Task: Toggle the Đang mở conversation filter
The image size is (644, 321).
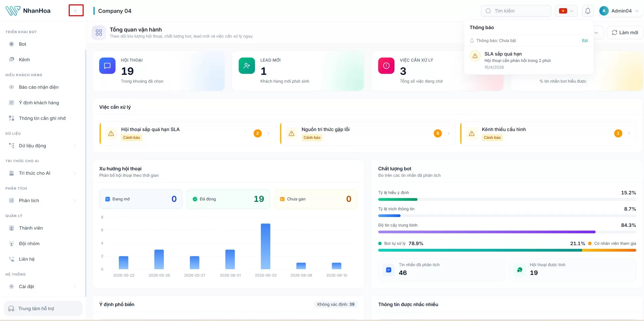Action: 141,199
